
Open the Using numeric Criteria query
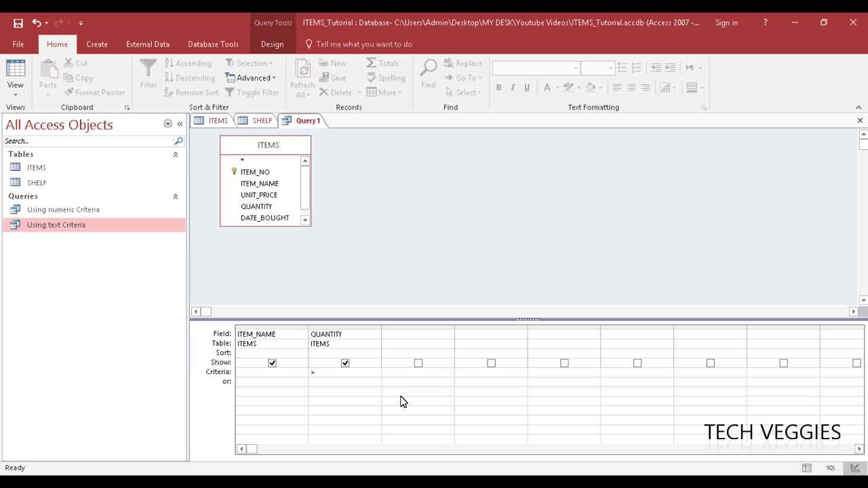tap(63, 209)
